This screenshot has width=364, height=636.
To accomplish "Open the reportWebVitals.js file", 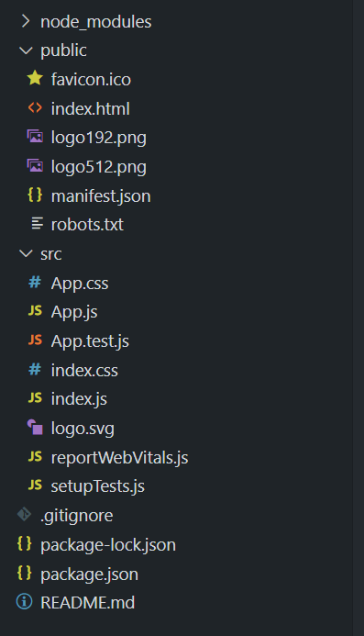I will pos(119,458).
